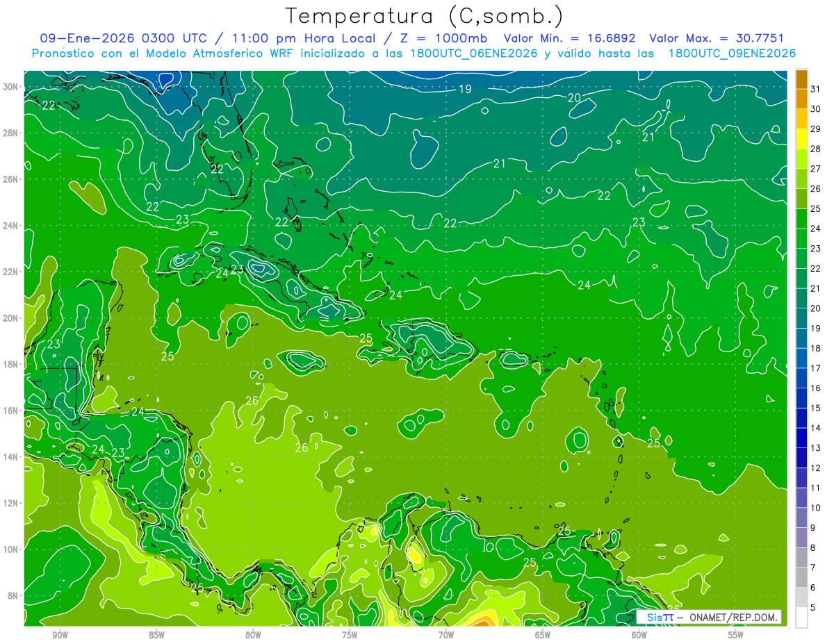Click the 75W longitude axis label
The image size is (834, 644).
pos(350,635)
